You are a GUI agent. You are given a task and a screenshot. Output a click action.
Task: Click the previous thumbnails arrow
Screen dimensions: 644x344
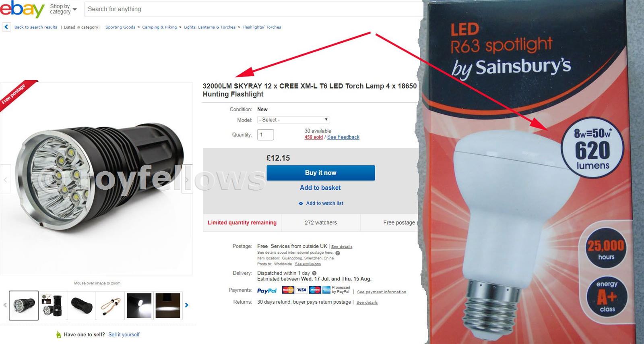click(x=5, y=305)
